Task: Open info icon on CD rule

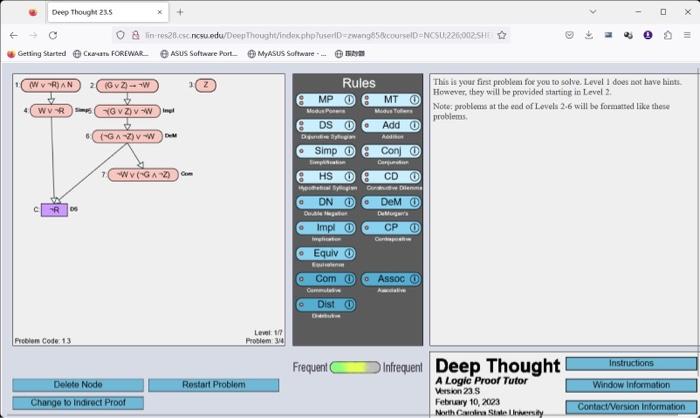Action: 414,176
